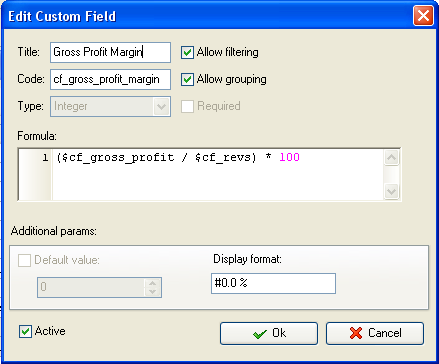Check the Required checkbox

187,106
